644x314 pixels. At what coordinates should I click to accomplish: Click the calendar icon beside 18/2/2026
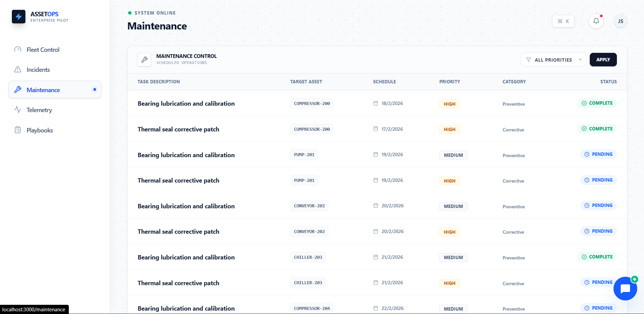376,103
